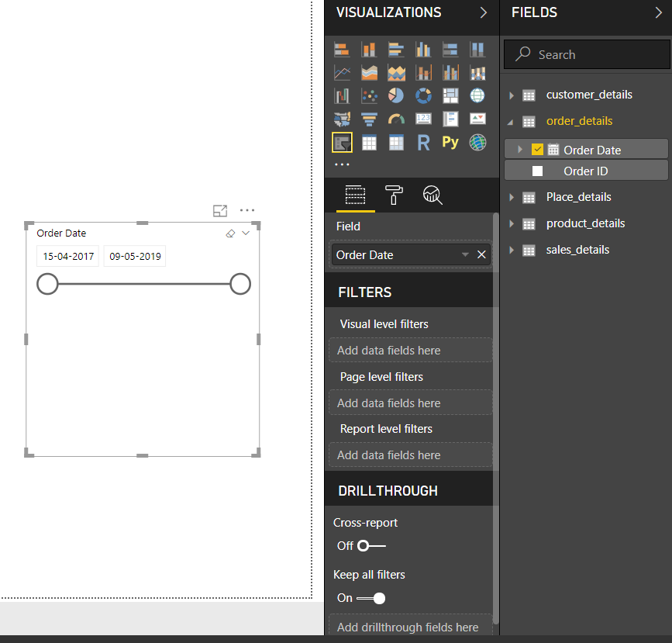
Task: Expand the sales_details table
Action: 511,250
